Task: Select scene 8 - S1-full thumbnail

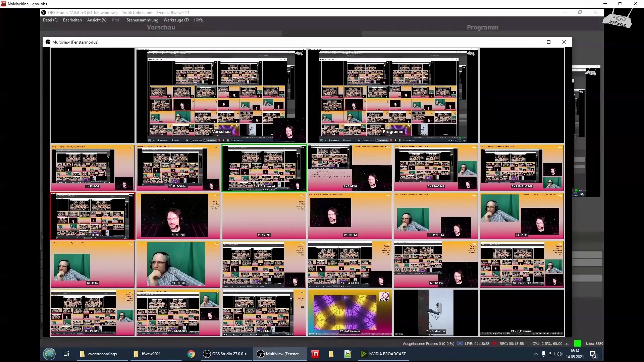Action: [178, 216]
